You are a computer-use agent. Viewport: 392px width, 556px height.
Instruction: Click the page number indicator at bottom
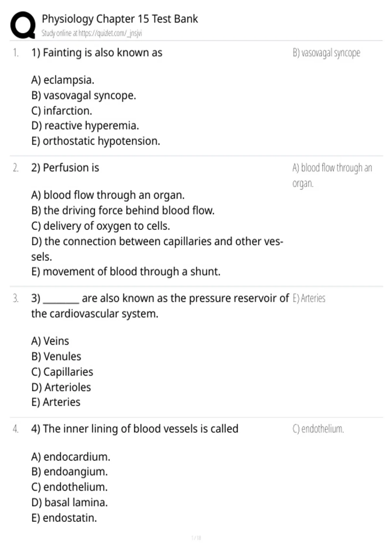(196, 538)
